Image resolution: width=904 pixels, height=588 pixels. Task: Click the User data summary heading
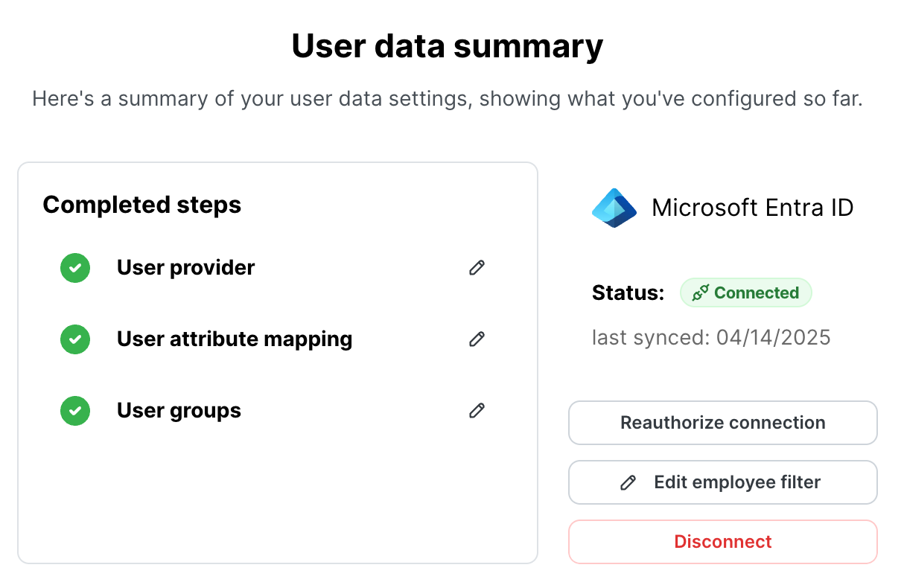click(x=448, y=46)
